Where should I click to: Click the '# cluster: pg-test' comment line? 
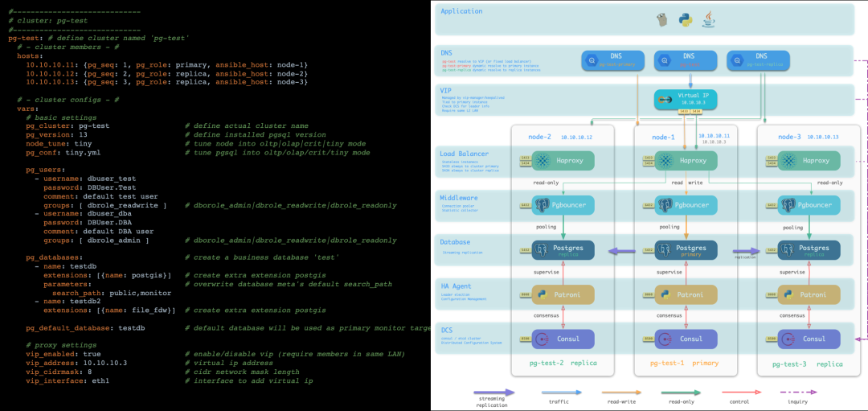[47, 20]
